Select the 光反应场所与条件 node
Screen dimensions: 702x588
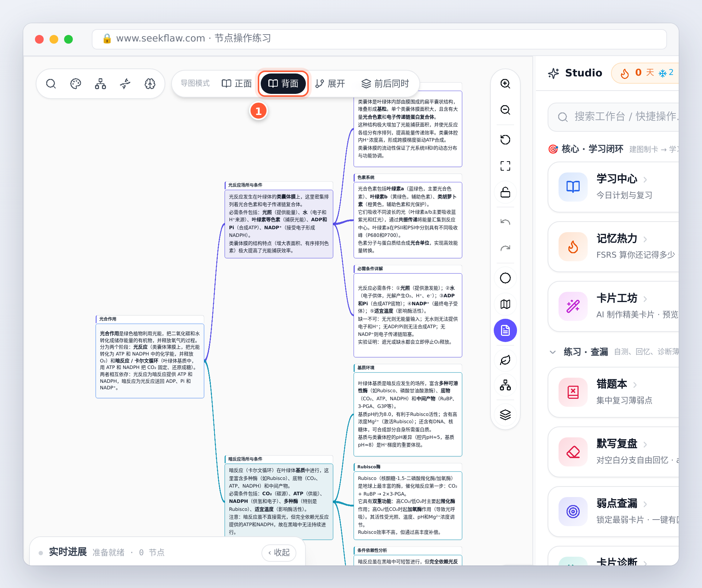coord(279,220)
